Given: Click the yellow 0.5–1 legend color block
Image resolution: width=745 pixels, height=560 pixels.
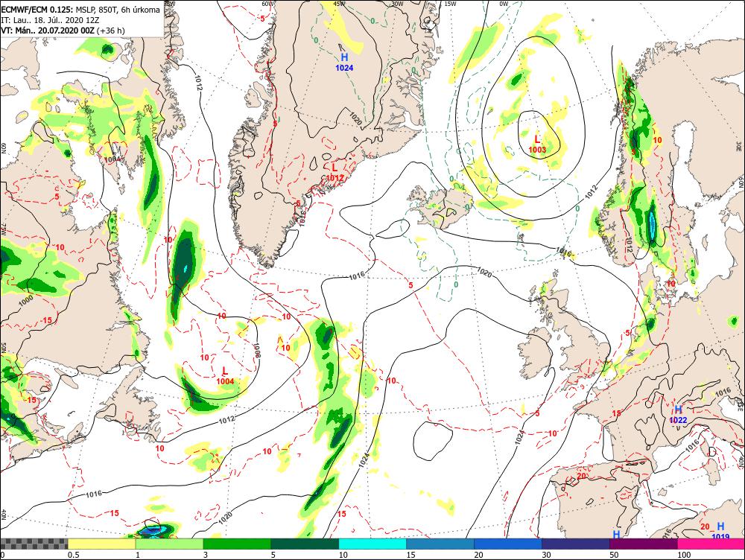Looking at the screenshot, I should (x=101, y=544).
